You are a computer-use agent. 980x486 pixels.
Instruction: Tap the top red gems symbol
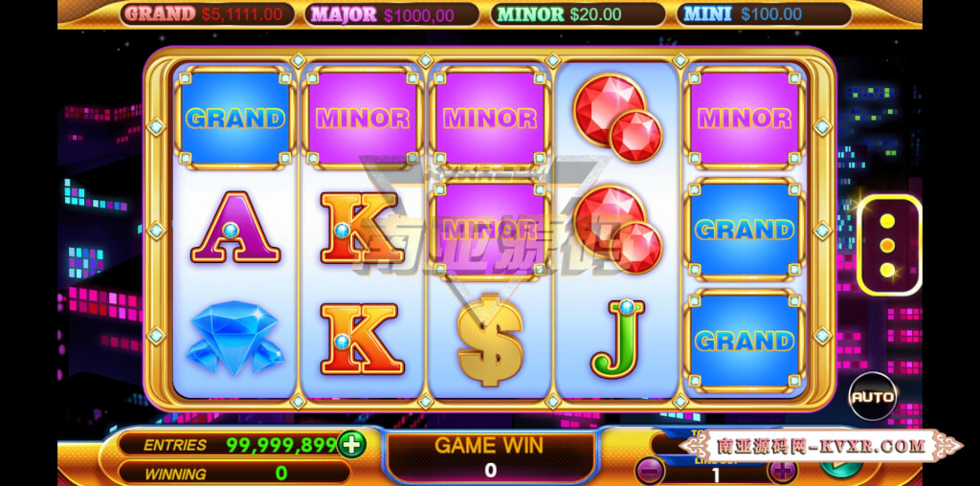[617, 118]
